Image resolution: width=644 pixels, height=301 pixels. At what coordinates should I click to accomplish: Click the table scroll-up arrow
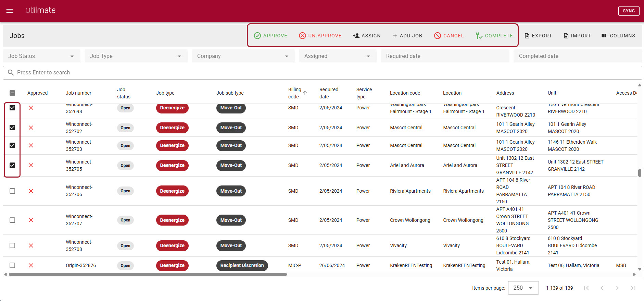(x=640, y=85)
